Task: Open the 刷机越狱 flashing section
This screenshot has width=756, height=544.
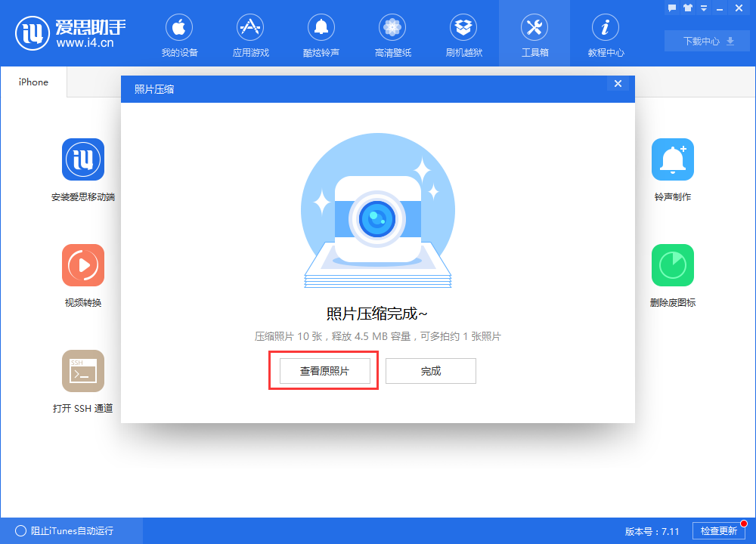Action: coord(463,34)
